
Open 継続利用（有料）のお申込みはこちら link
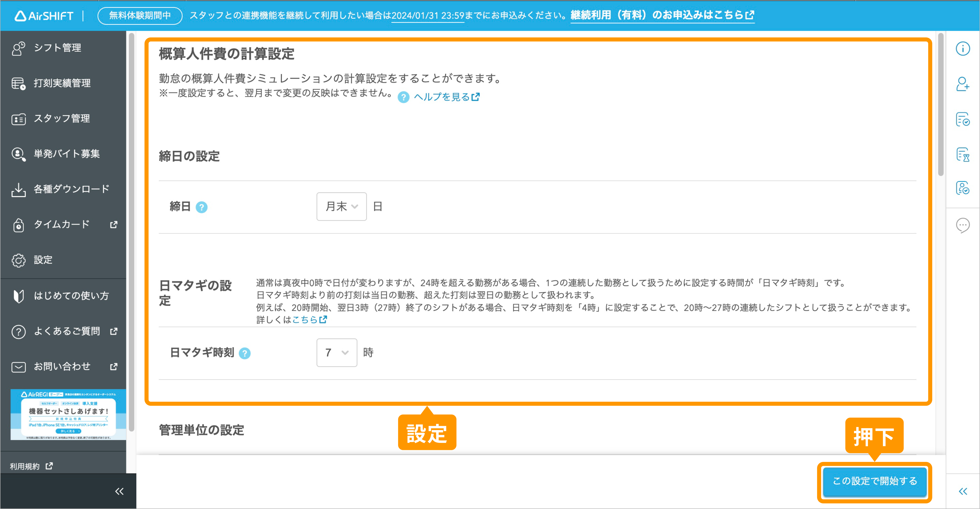pyautogui.click(x=662, y=15)
